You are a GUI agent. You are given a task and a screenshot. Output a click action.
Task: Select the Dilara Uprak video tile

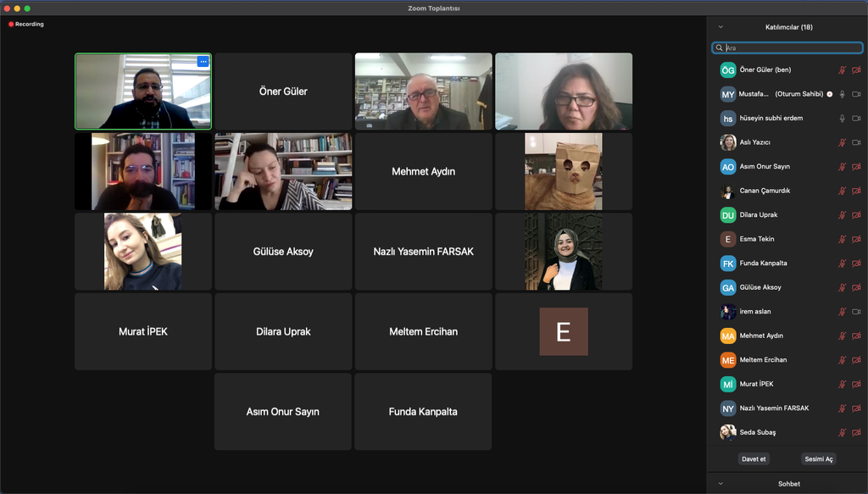pyautogui.click(x=283, y=331)
